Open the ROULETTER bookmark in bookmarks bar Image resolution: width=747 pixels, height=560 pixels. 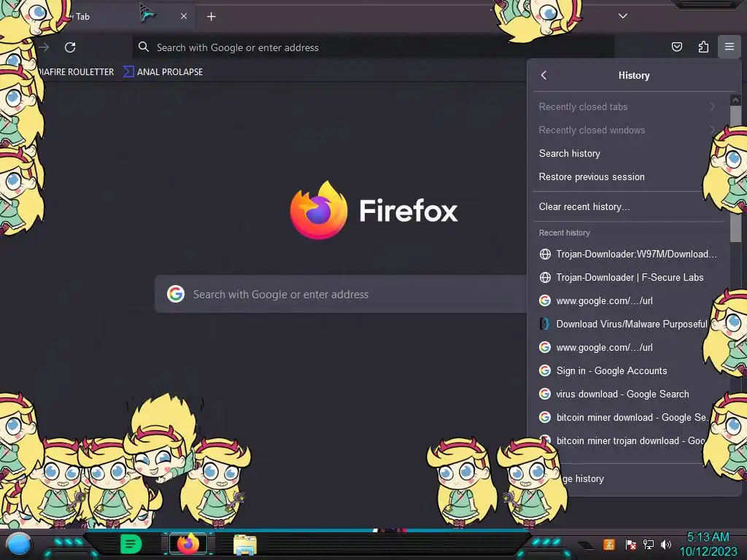pos(76,72)
